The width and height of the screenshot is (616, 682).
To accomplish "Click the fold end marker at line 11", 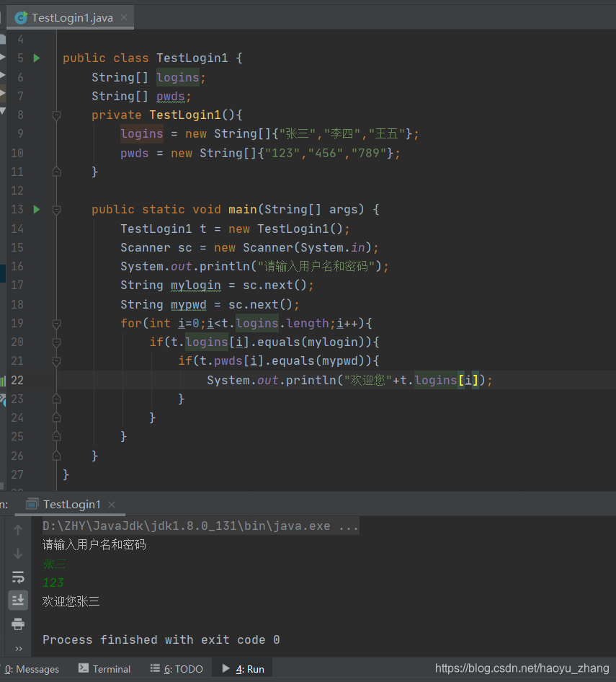I will tap(56, 172).
